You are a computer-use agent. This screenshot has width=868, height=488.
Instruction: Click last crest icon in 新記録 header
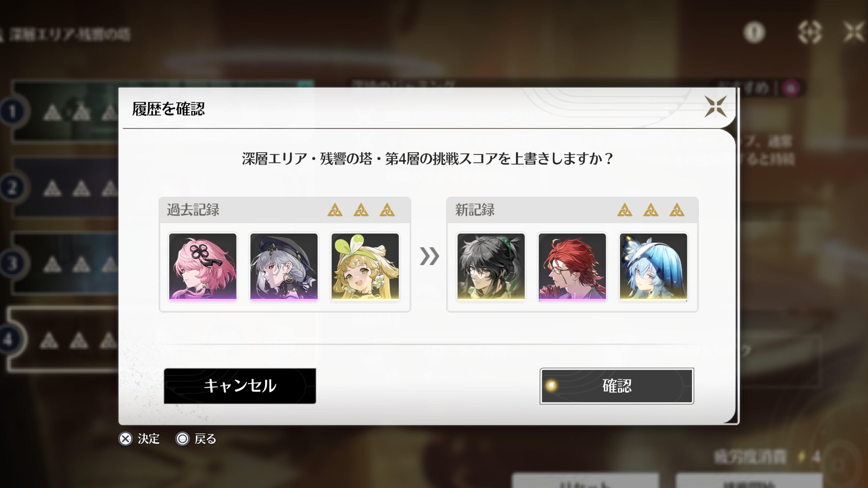pyautogui.click(x=677, y=210)
